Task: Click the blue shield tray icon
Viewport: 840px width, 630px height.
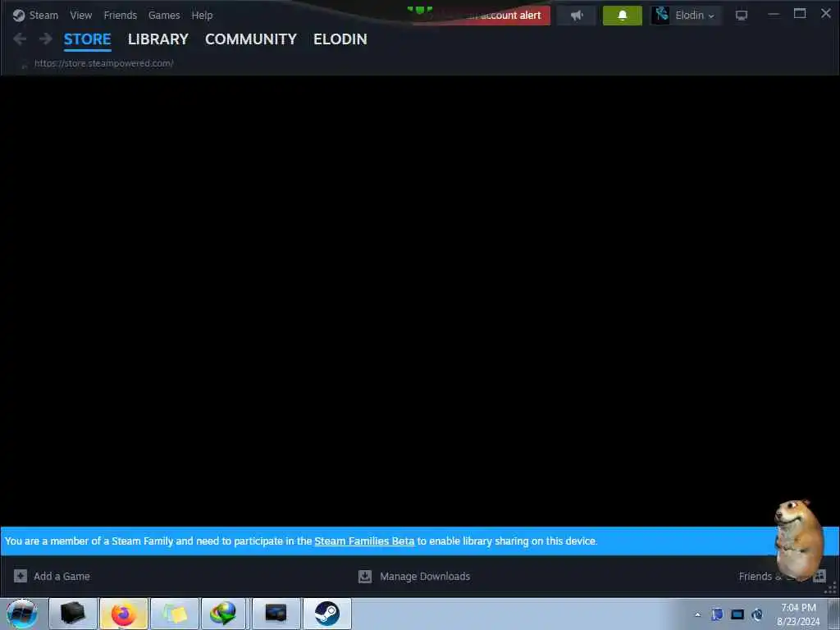Action: pos(717,614)
